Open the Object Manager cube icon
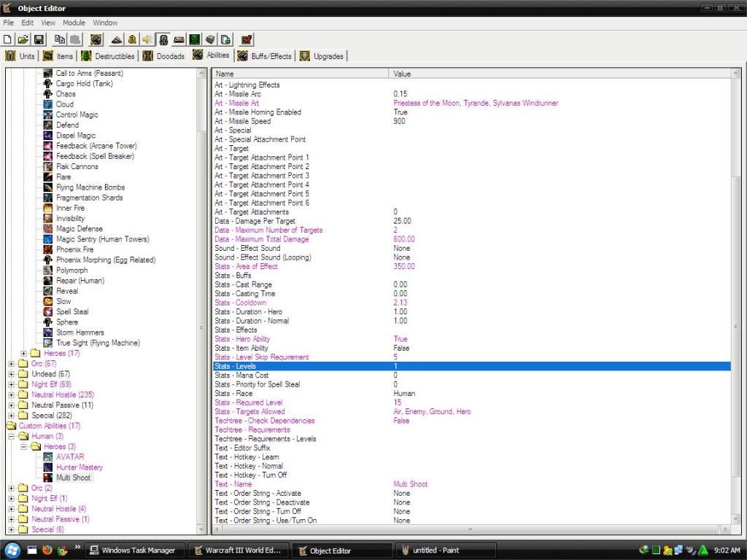The height and width of the screenshot is (560, 747). point(210,39)
